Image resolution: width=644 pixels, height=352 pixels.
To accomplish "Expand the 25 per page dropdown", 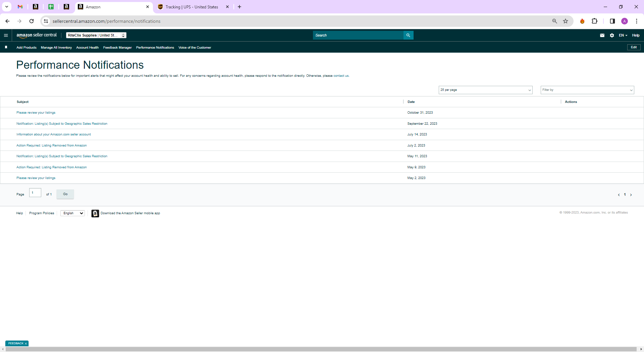I will [x=485, y=90].
